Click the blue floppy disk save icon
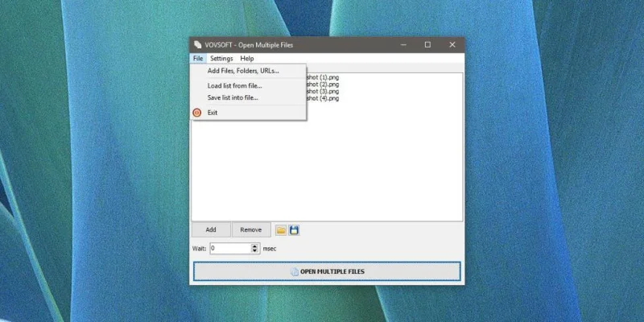The image size is (644, 322). 294,230
